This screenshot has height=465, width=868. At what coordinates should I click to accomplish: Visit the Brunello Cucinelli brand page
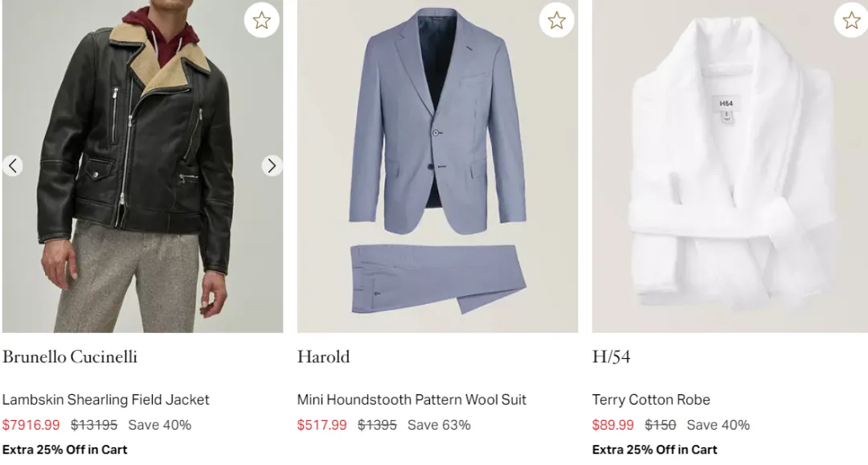[x=70, y=356]
